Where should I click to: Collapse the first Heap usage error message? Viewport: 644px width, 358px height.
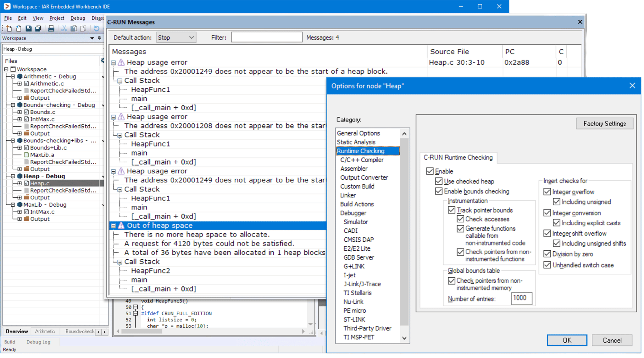pyautogui.click(x=114, y=62)
